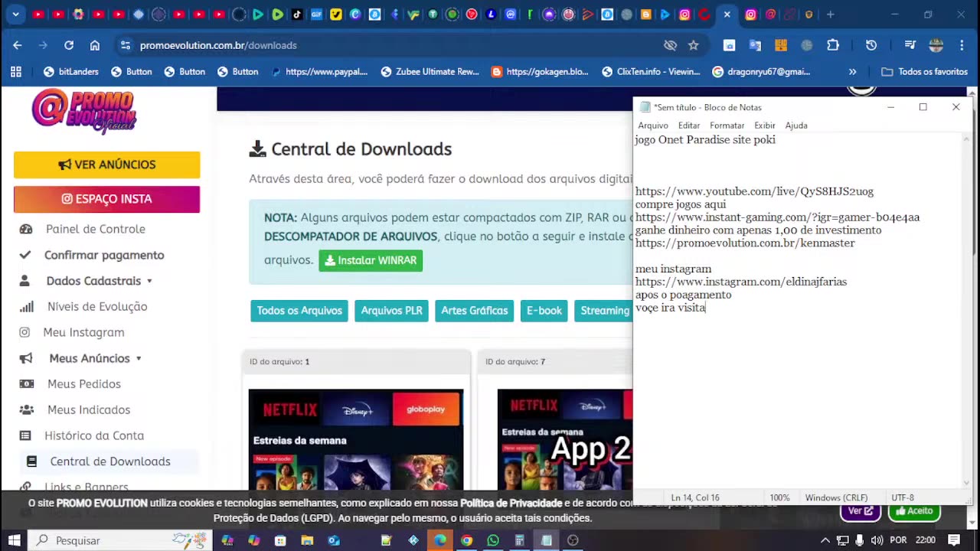The height and width of the screenshot is (551, 980).
Task: Open Ajuda menu in Bloco de Notas
Action: coord(796,126)
